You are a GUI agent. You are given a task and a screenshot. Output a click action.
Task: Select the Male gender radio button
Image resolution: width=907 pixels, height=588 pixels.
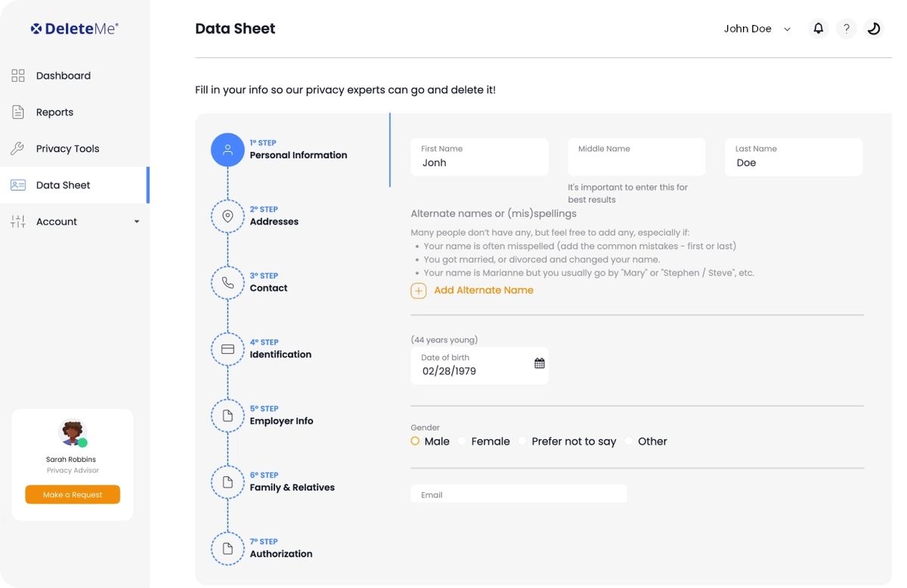click(414, 440)
